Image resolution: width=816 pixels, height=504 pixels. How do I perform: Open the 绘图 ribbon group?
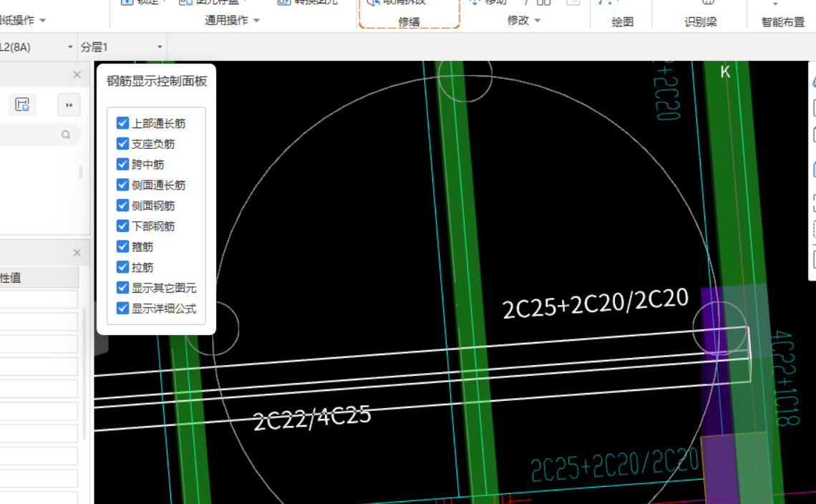tap(623, 22)
